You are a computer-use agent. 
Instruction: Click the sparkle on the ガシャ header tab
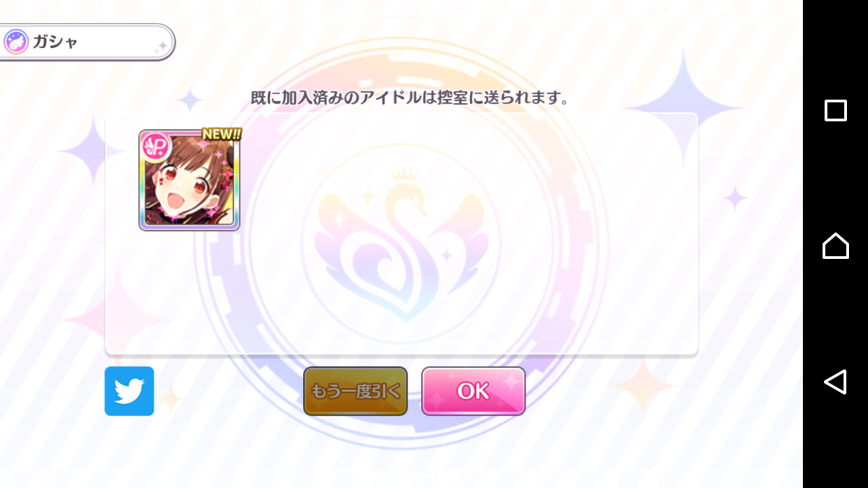click(x=161, y=47)
